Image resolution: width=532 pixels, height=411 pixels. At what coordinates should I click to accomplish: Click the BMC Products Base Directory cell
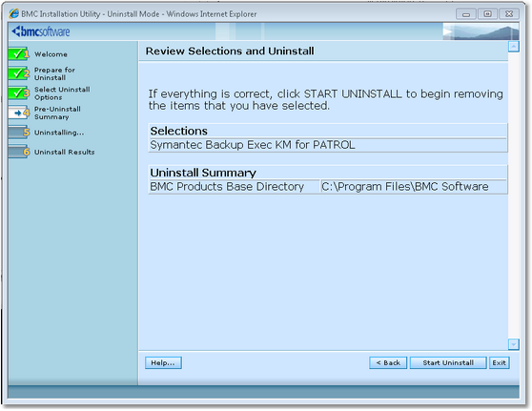click(235, 187)
